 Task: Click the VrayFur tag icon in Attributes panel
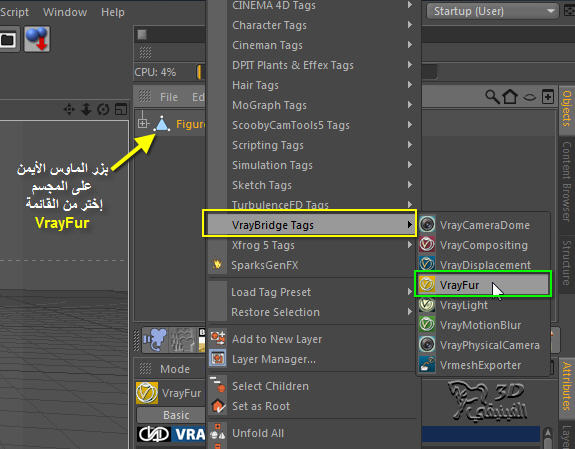tap(147, 393)
